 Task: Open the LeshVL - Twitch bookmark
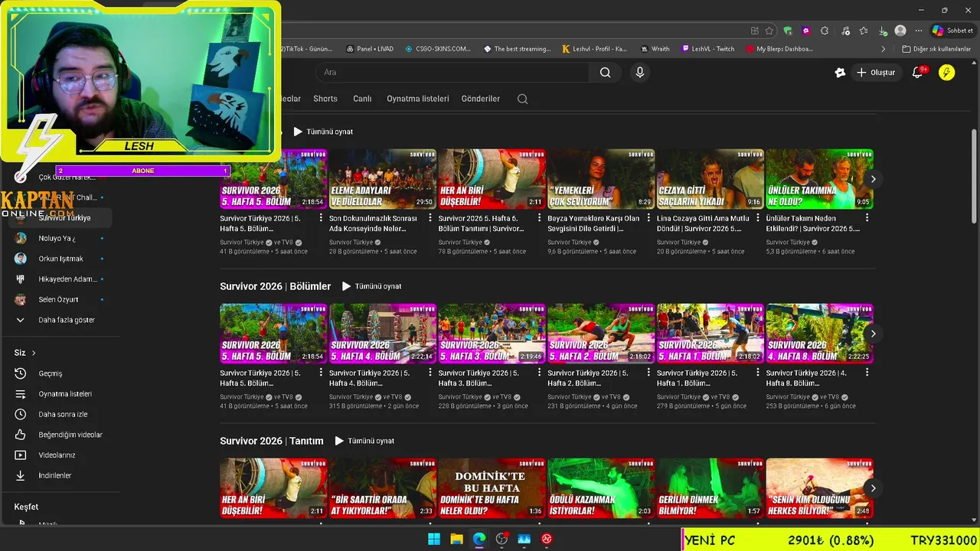point(708,49)
